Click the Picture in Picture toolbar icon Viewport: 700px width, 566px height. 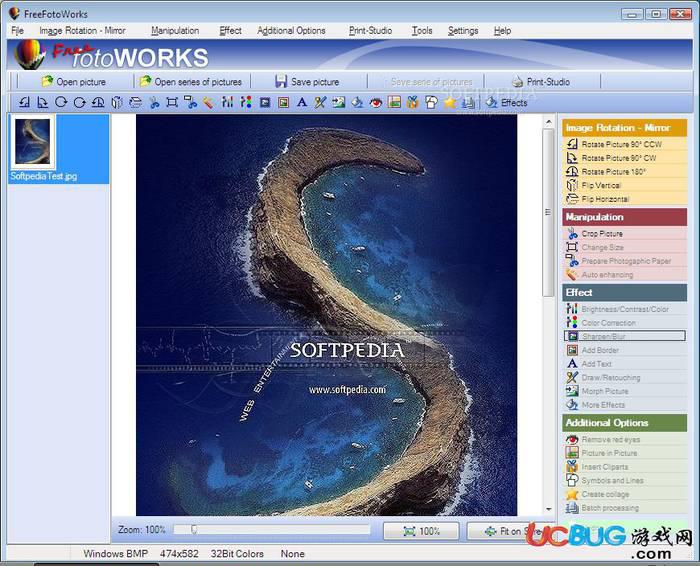point(394,103)
